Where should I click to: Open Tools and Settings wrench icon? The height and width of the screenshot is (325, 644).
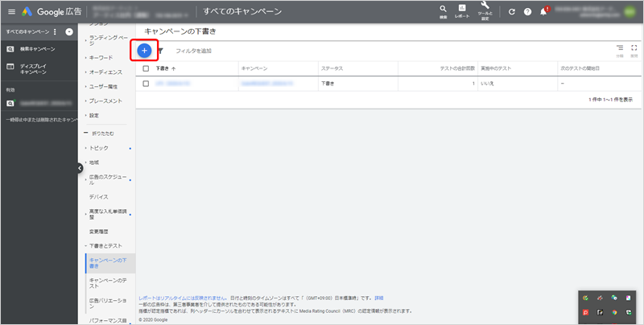(x=485, y=10)
